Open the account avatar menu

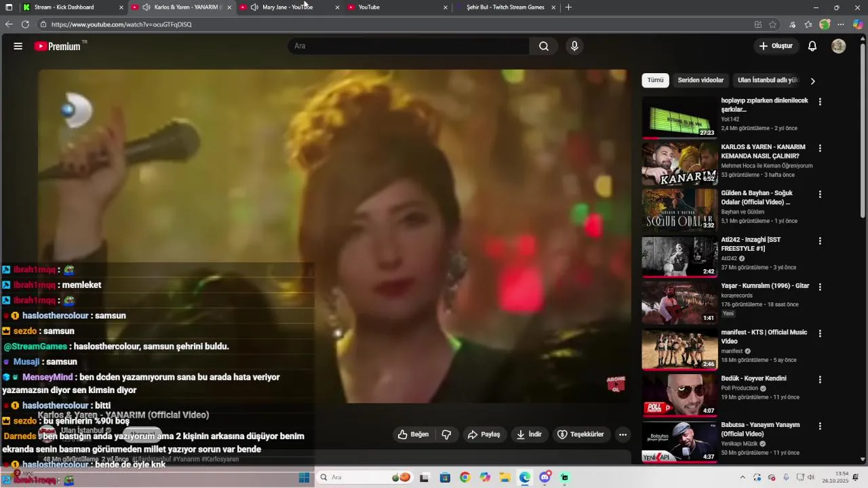click(839, 46)
